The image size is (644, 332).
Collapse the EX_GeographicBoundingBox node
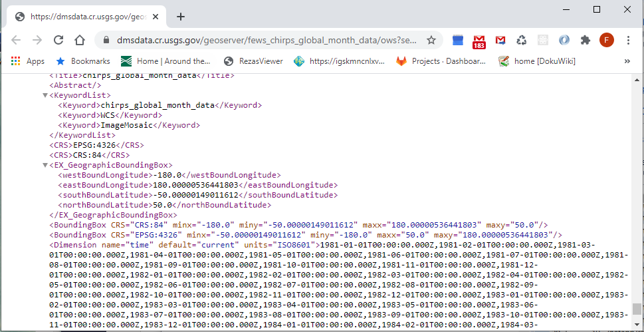tap(45, 165)
